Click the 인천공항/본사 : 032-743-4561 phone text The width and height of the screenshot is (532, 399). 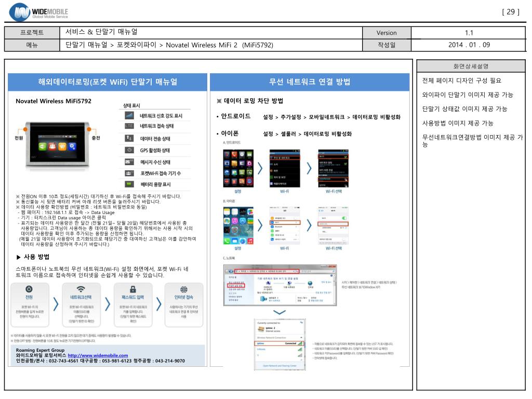click(47, 361)
